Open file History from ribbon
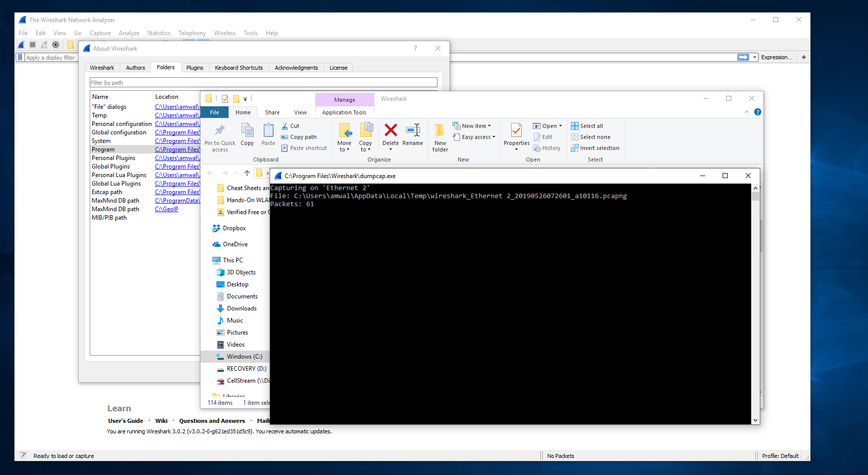This screenshot has width=868, height=475. [x=547, y=147]
